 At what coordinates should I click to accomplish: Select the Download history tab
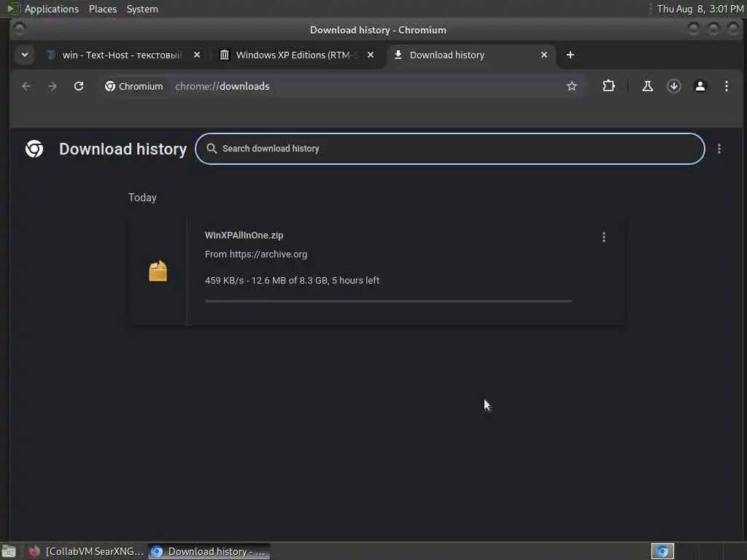click(x=471, y=55)
